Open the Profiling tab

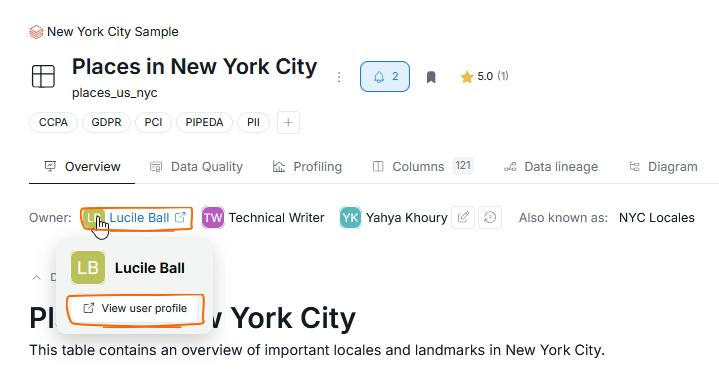[x=307, y=166]
